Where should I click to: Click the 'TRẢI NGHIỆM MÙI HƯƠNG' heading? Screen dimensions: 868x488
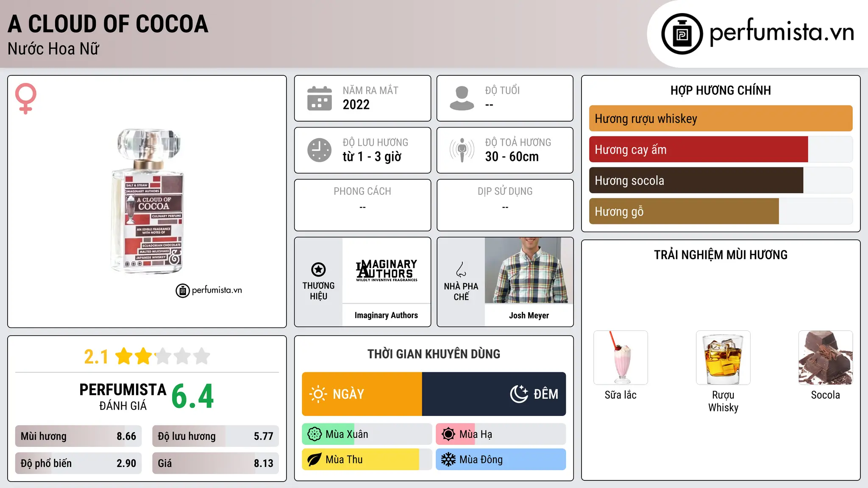tap(721, 255)
